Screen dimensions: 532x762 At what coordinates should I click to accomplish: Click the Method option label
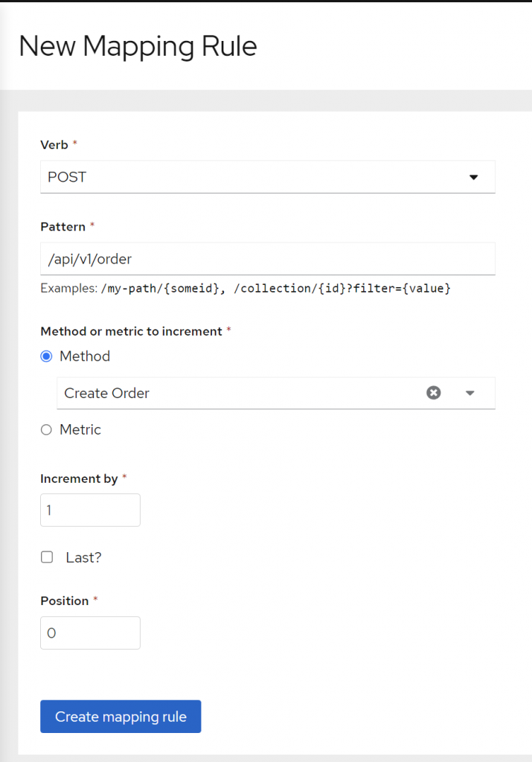pos(85,356)
